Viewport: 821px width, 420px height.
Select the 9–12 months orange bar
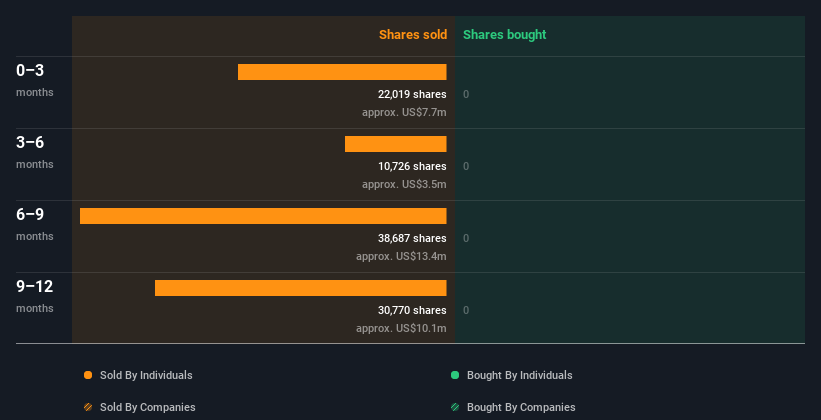[301, 288]
